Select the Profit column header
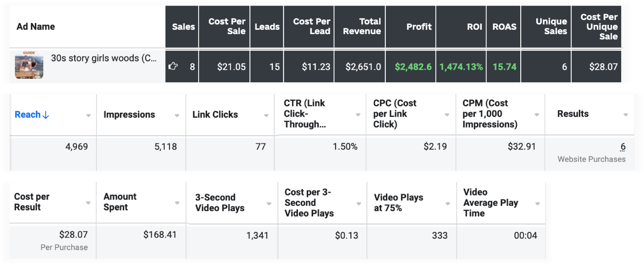The width and height of the screenshot is (644, 265). (419, 27)
